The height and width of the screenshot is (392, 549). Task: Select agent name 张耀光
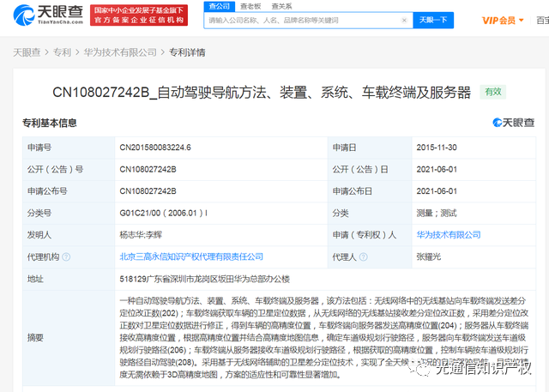coord(429,256)
